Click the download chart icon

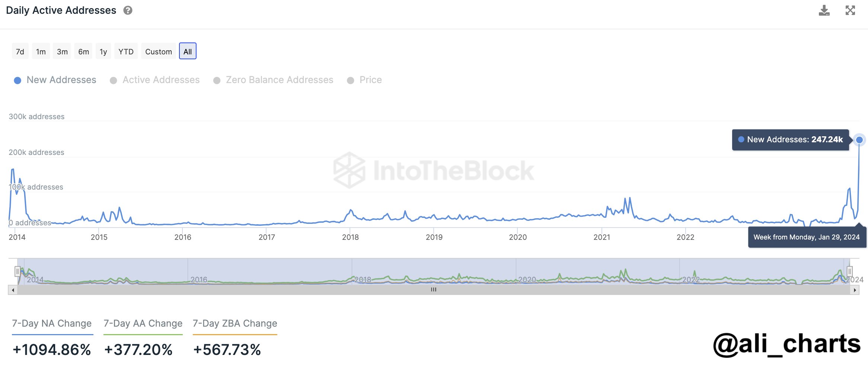tap(824, 10)
